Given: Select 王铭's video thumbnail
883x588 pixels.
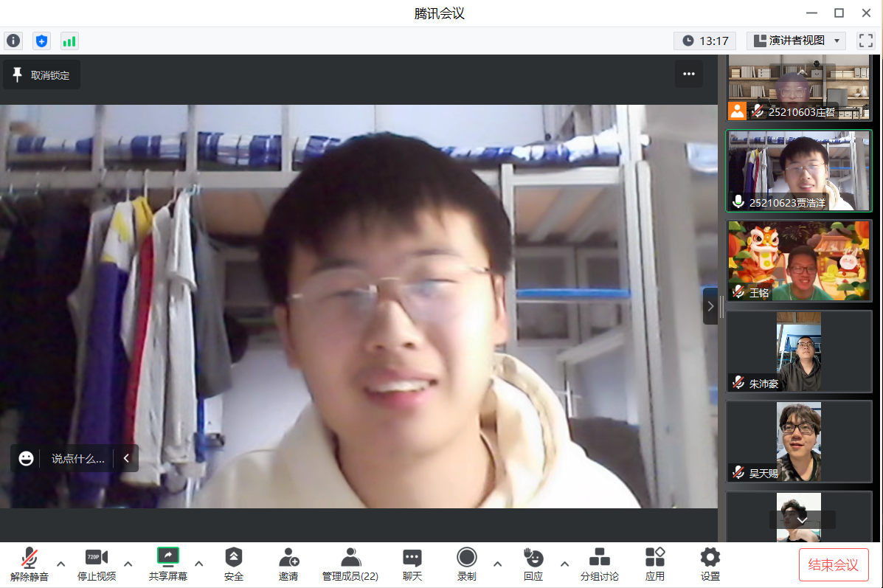Looking at the screenshot, I should (x=799, y=260).
